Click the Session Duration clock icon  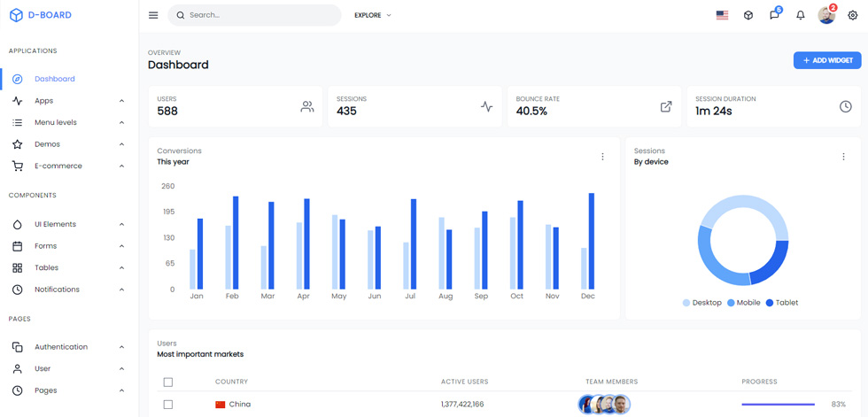coord(845,107)
